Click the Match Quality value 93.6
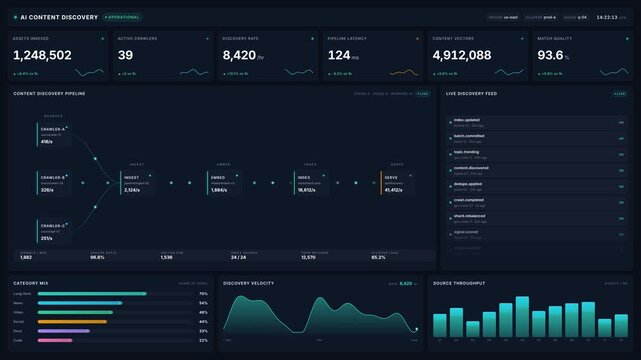This screenshot has height=360, width=641. (550, 55)
